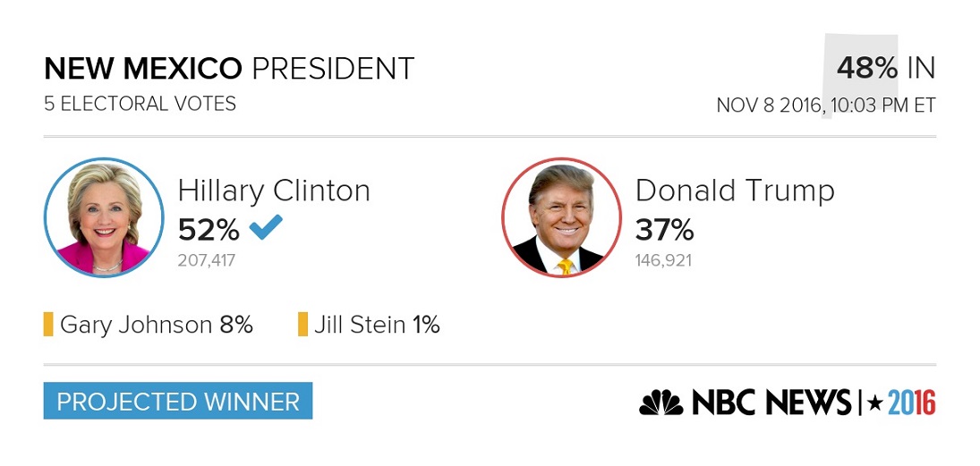The height and width of the screenshot is (466, 980).
Task: Click the NBC NEWS wordmark
Action: pos(771,402)
